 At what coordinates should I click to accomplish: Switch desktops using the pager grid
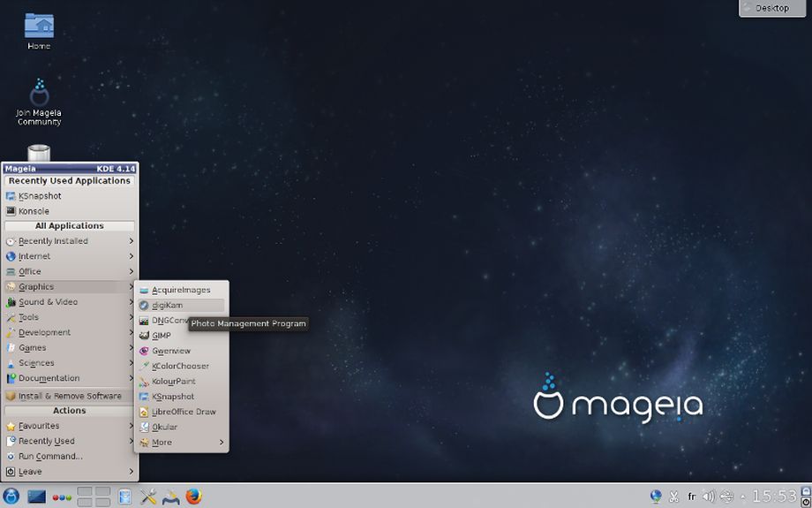coord(94,497)
